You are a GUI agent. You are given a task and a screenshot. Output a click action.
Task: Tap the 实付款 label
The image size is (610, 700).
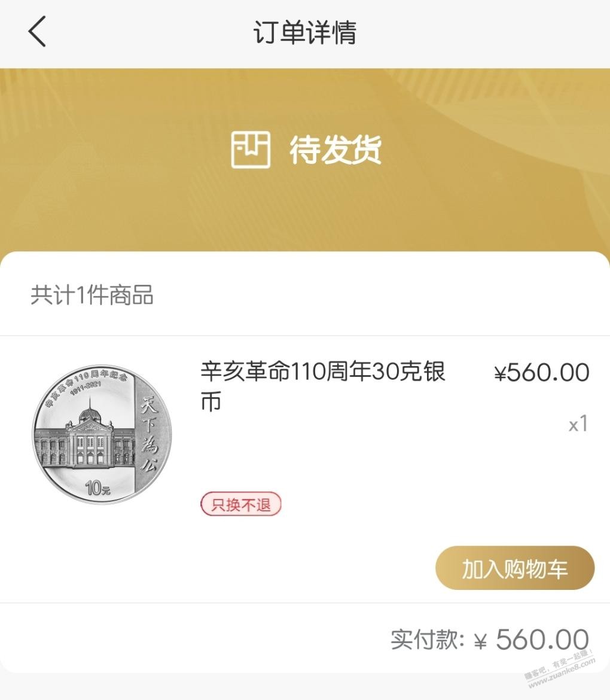click(427, 640)
